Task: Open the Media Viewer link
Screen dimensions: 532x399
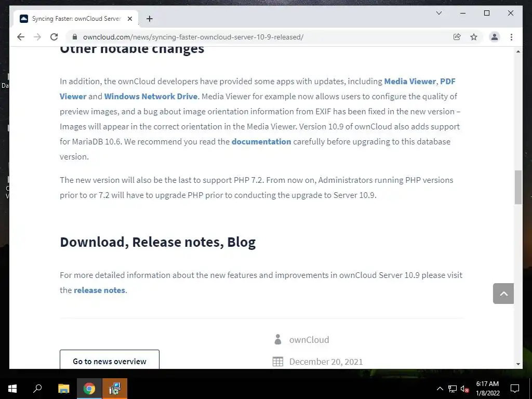Action: (x=410, y=82)
